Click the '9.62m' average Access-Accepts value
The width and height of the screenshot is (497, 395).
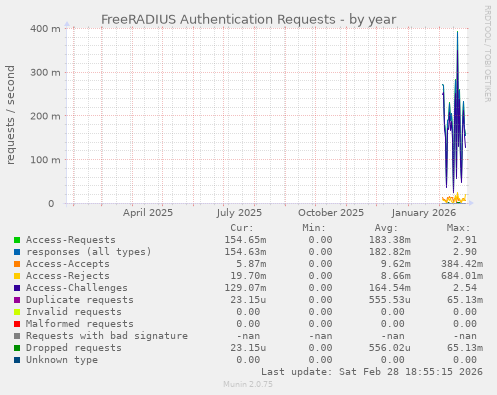(x=395, y=264)
